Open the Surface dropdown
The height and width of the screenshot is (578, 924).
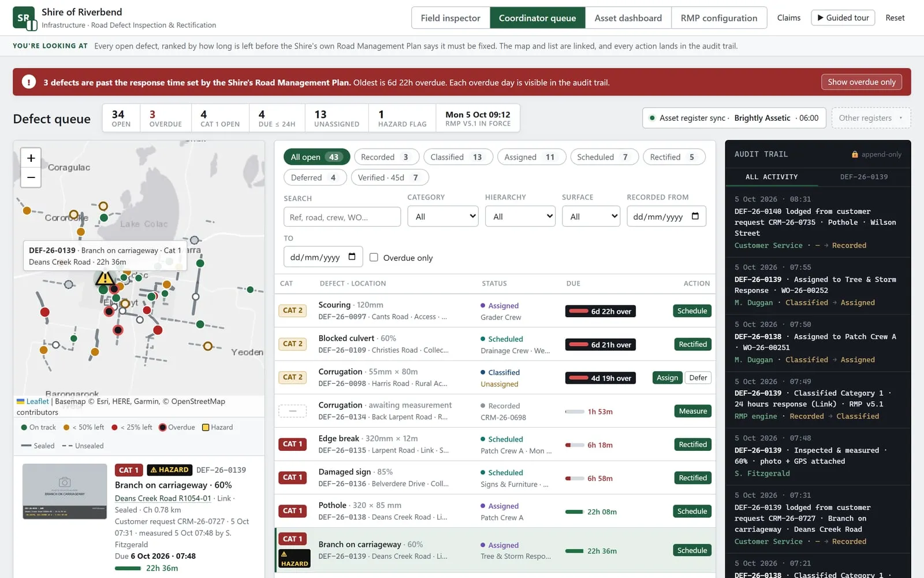pyautogui.click(x=591, y=216)
